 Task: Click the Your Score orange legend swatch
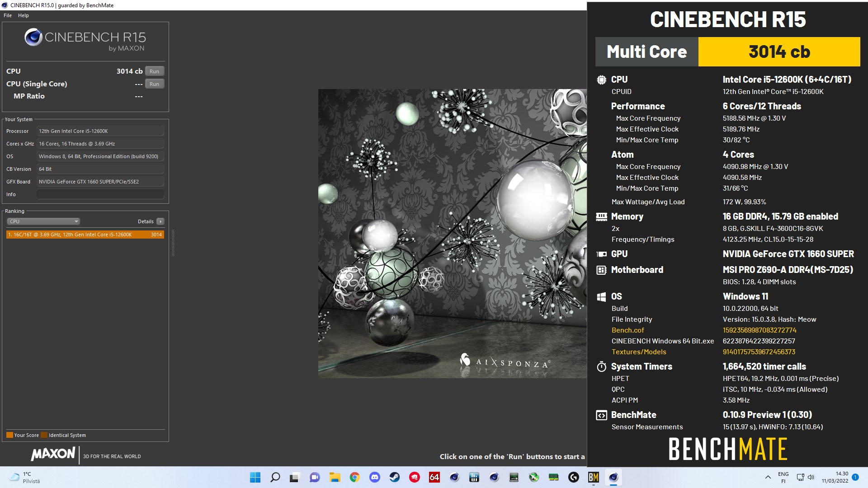pyautogui.click(x=9, y=435)
